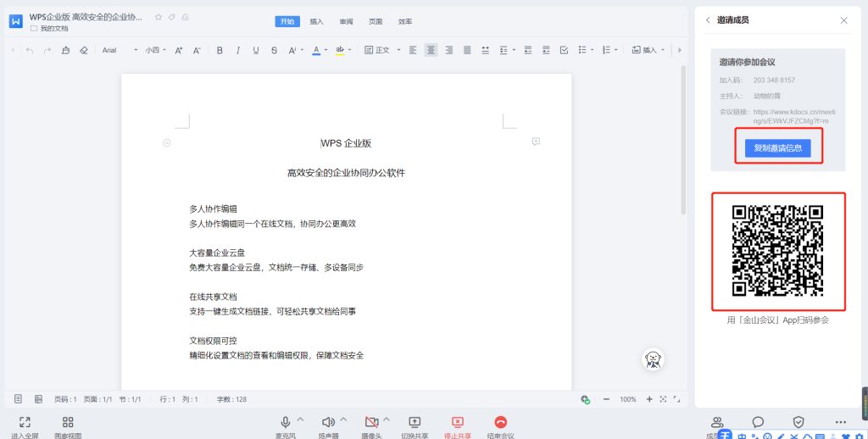This screenshot has height=439, width=868.
Task: Mute the 麦克风 microphone
Action: [285, 427]
